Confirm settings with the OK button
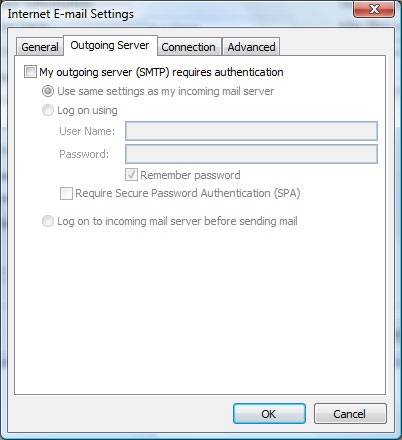The width and height of the screenshot is (402, 440). (269, 414)
